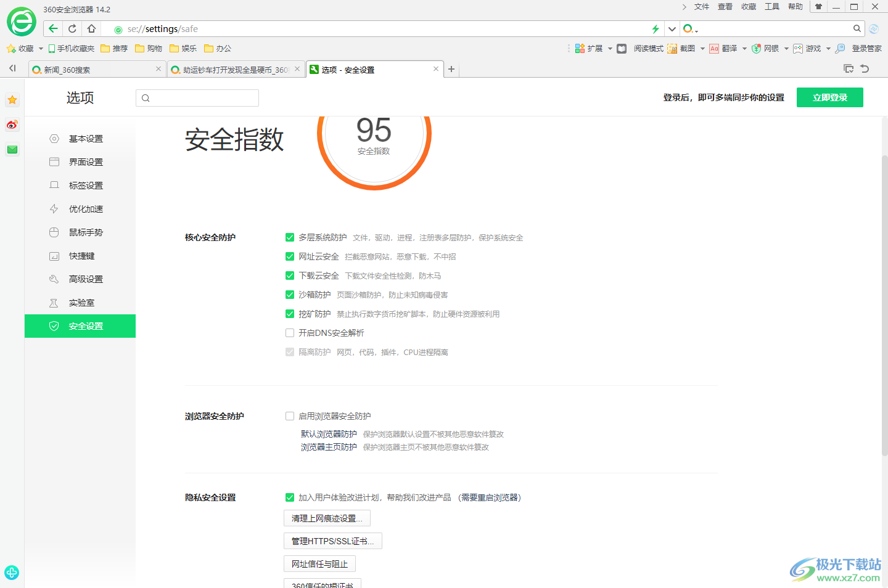Select 高级设置 in sidebar
Image resolution: width=888 pixels, height=588 pixels.
80,279
